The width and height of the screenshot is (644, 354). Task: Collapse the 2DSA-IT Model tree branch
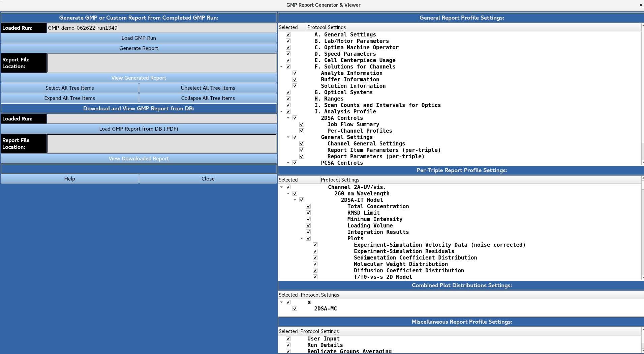(x=295, y=200)
